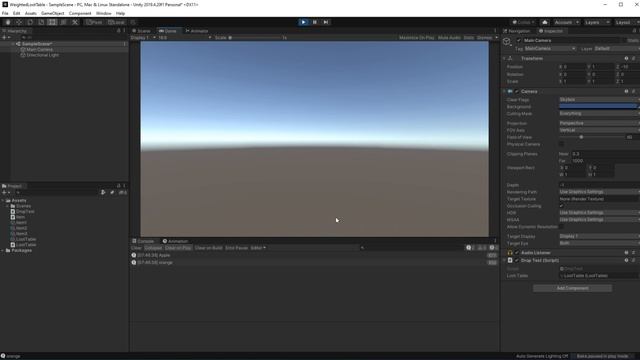Open the Display 1 dropdown in Game view

tap(143, 38)
